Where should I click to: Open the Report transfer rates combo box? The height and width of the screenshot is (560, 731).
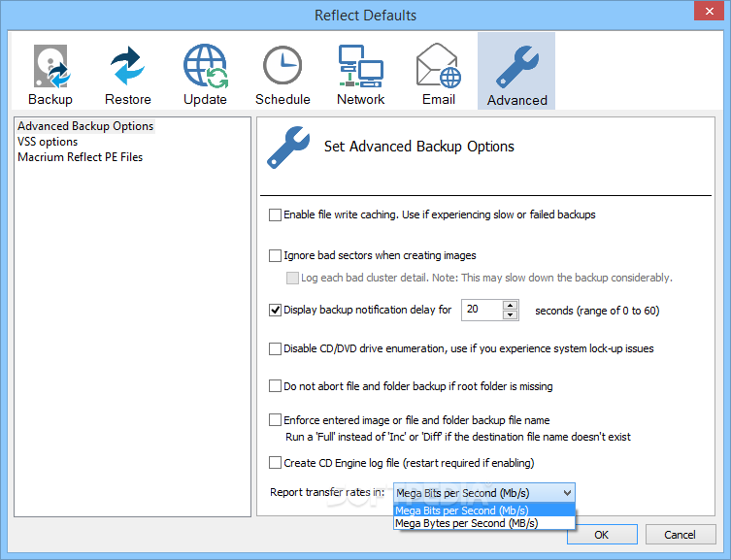click(x=484, y=493)
